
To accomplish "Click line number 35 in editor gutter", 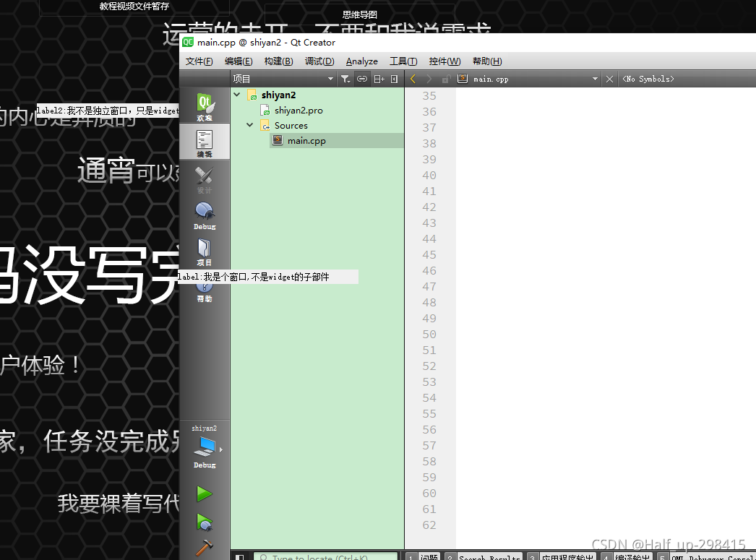I will pos(429,96).
